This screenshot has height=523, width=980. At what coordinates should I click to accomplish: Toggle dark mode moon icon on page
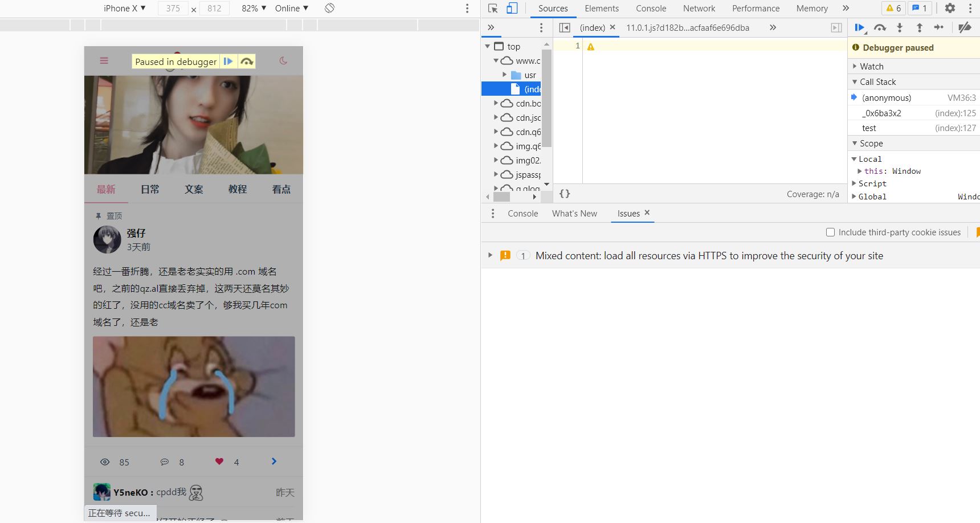[283, 60]
